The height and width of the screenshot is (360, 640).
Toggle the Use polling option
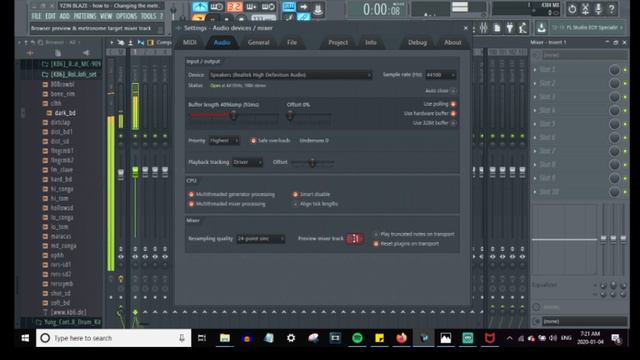(x=453, y=104)
